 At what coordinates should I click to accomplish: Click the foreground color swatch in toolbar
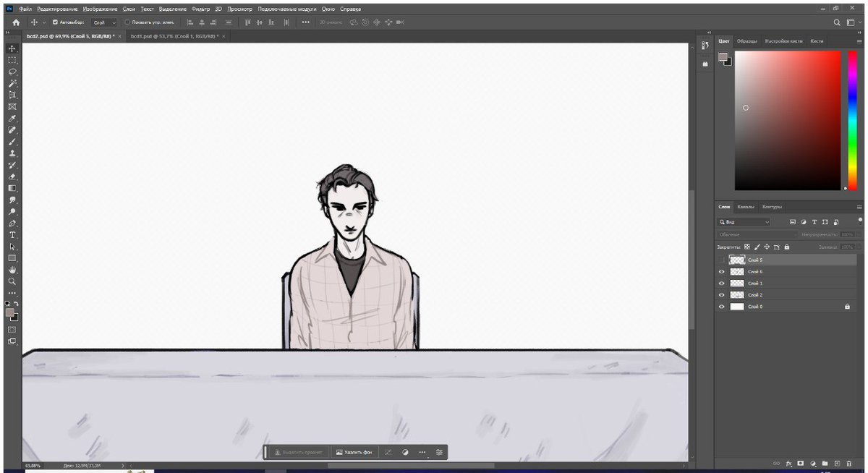(x=10, y=312)
